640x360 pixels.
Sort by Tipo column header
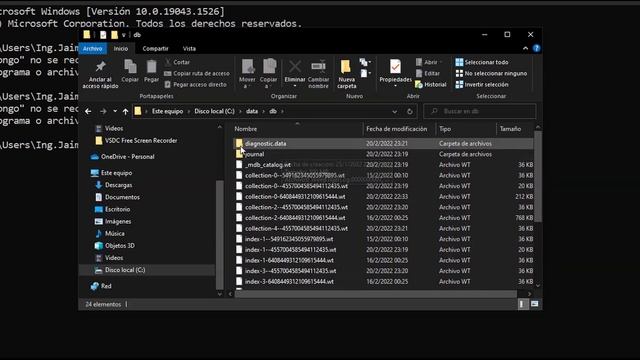pos(466,129)
